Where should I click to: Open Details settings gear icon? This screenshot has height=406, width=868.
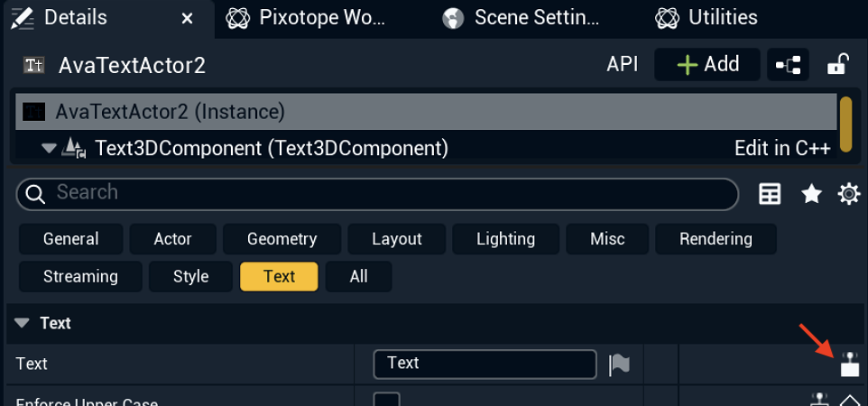tap(849, 193)
